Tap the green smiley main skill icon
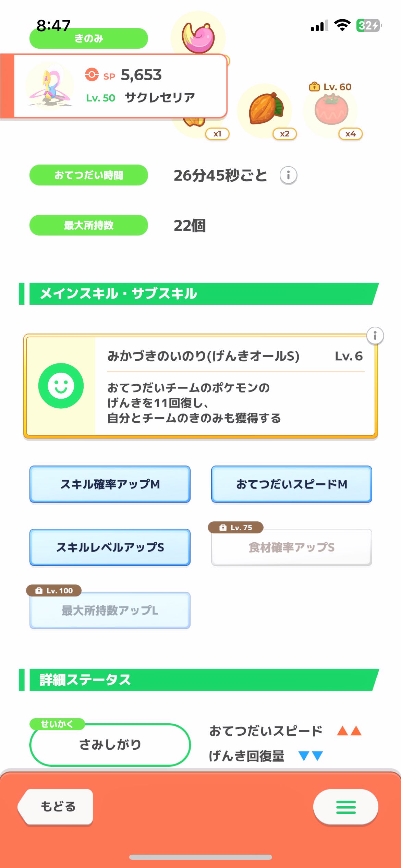 [x=61, y=386]
